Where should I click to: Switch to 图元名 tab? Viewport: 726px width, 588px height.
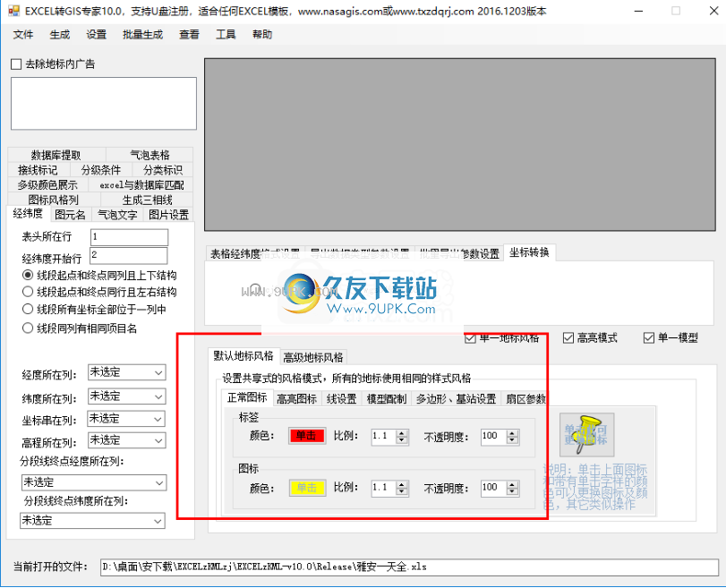(71, 215)
